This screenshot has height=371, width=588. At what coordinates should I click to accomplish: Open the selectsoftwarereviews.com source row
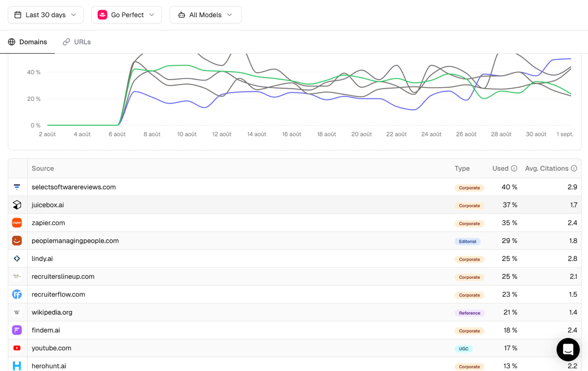(295, 187)
